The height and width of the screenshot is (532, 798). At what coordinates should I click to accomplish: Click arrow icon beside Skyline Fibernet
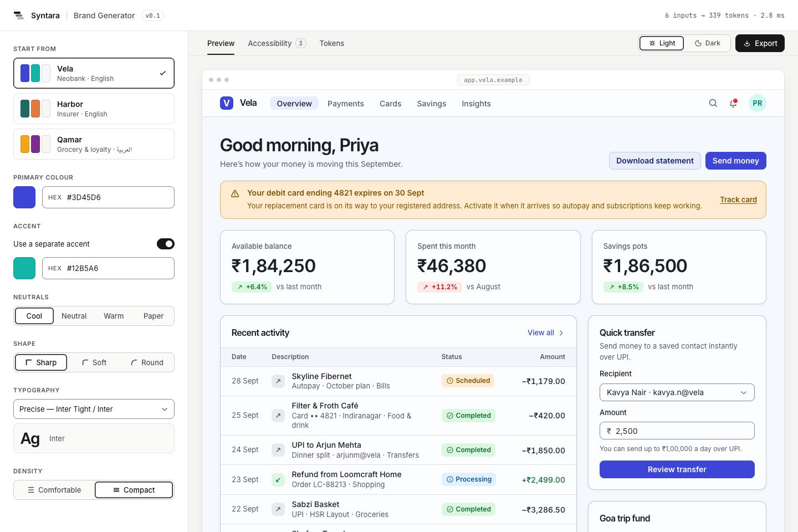coord(278,381)
